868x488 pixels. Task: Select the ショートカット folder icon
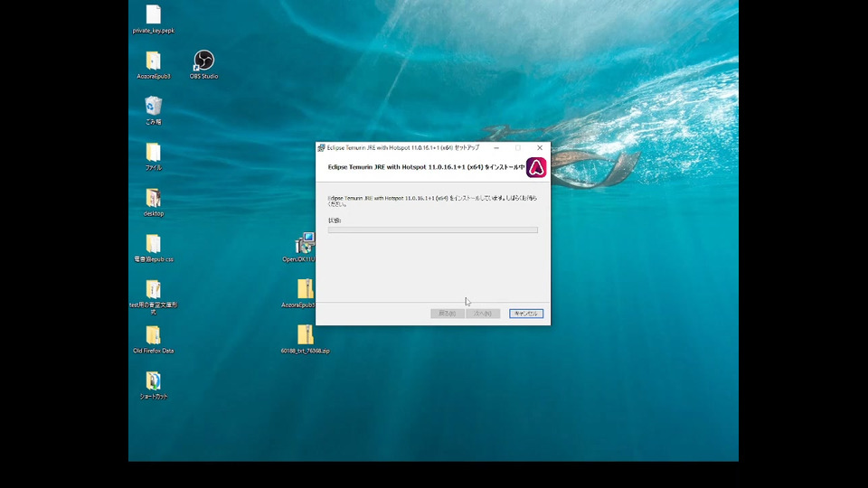coord(154,381)
